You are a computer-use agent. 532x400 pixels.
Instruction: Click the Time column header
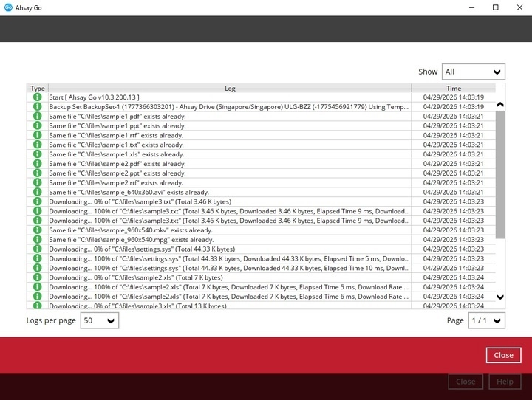tap(454, 88)
